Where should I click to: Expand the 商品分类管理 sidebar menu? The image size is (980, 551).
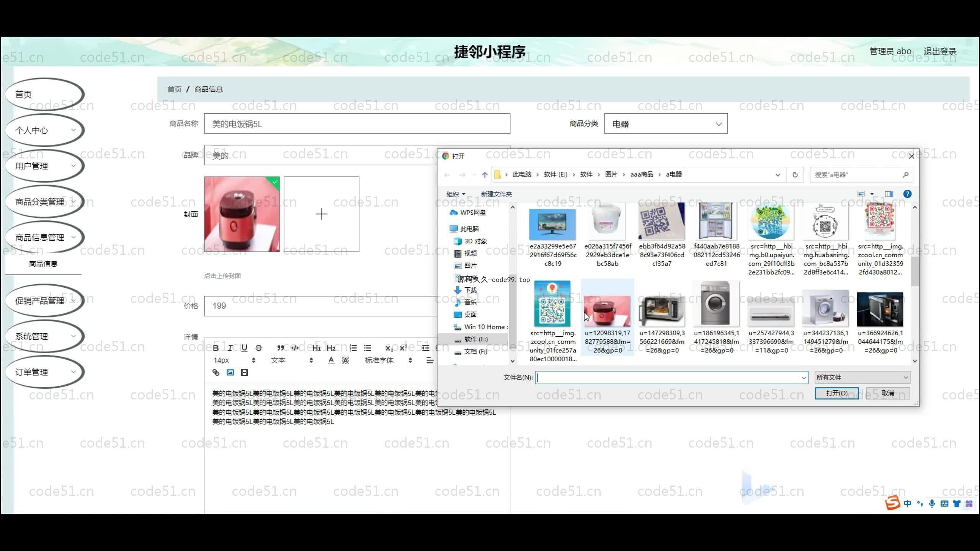[x=45, y=202]
